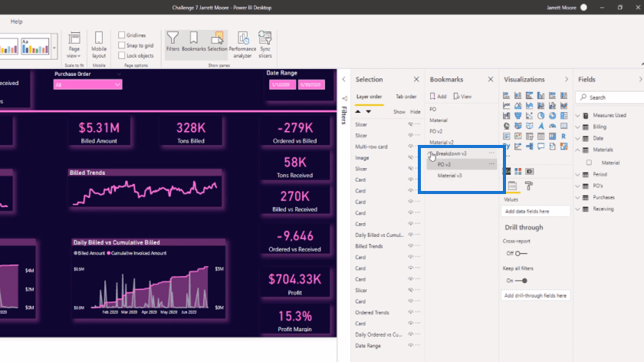Switch to Layer order tab
The image size is (644, 362).
pos(369,97)
